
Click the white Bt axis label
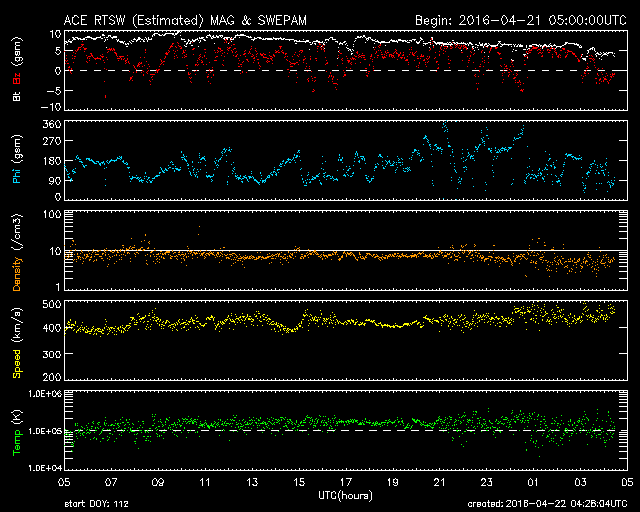(17, 97)
